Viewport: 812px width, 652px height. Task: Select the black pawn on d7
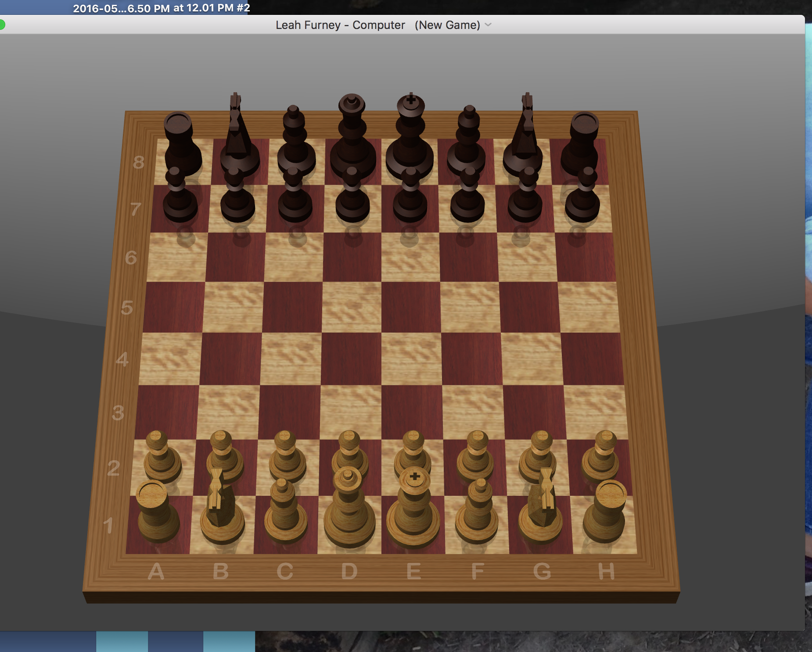coord(352,195)
